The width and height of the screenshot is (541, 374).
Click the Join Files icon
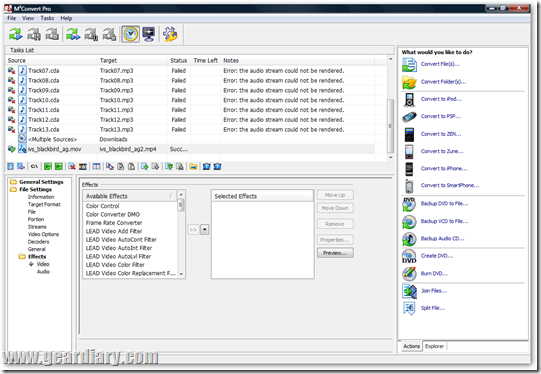[409, 291]
